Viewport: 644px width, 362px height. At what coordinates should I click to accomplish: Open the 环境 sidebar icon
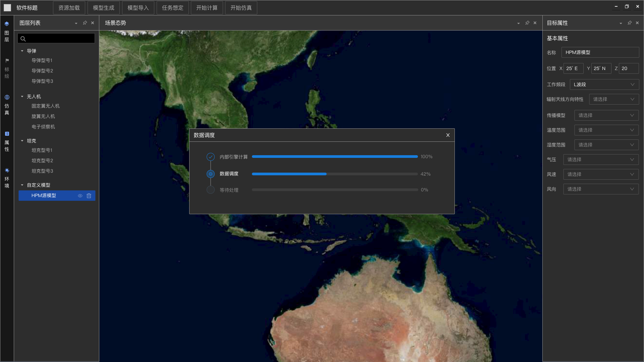tap(7, 170)
